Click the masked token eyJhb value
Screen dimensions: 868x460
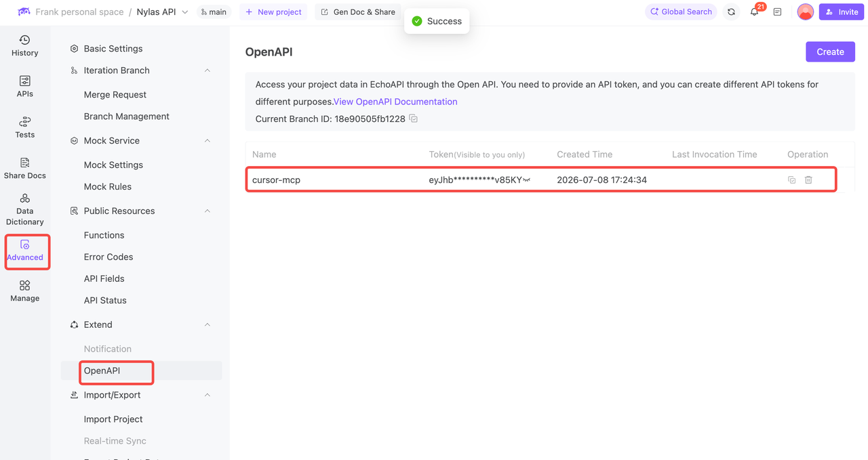475,180
